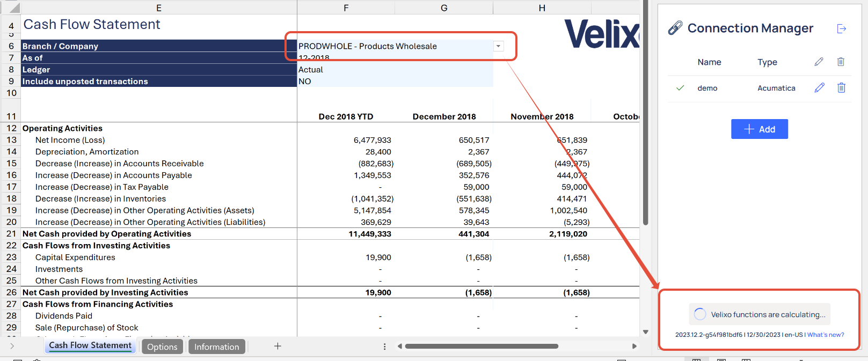The image size is (868, 361).
Task: Select the PRODWHOLE - Products Wholesale cell
Action: pyautogui.click(x=395, y=46)
